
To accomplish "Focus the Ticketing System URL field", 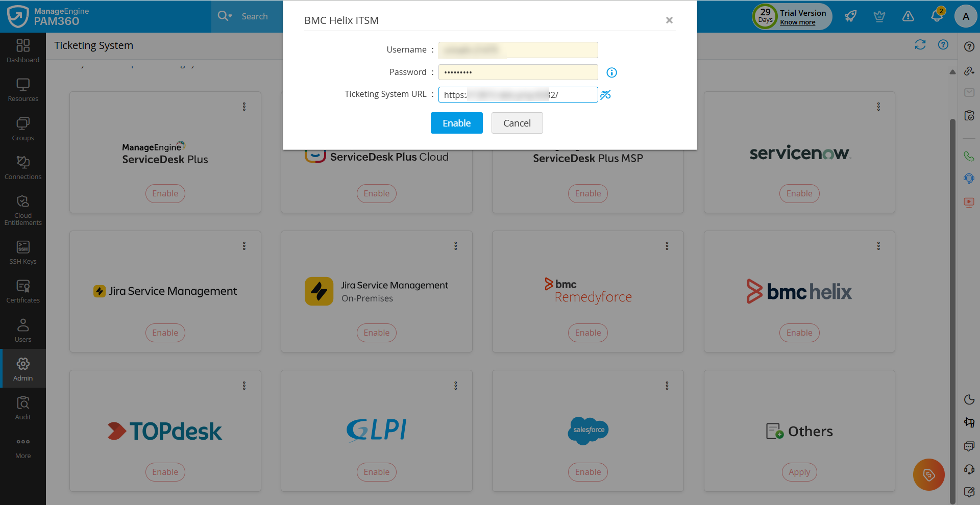I will pyautogui.click(x=518, y=94).
